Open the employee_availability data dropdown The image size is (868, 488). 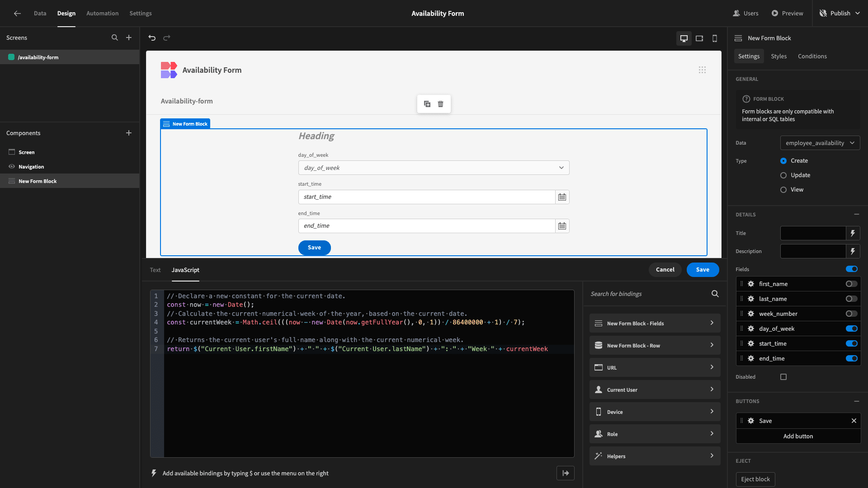point(820,143)
